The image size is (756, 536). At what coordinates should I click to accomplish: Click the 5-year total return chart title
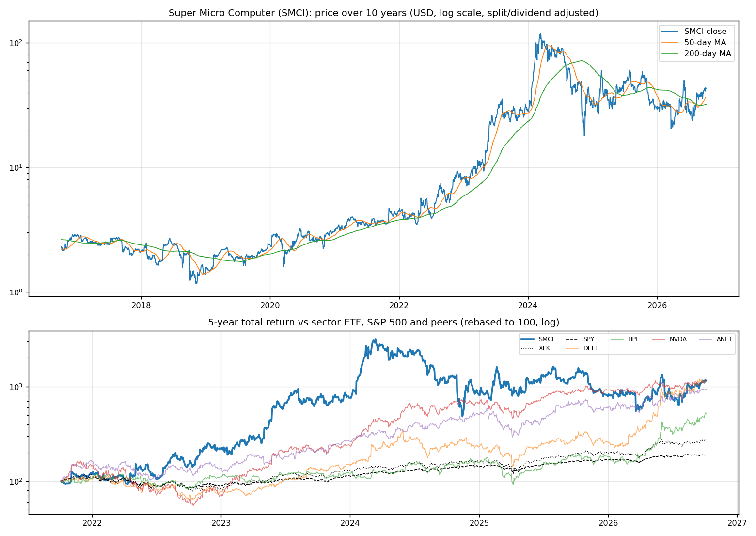(383, 323)
